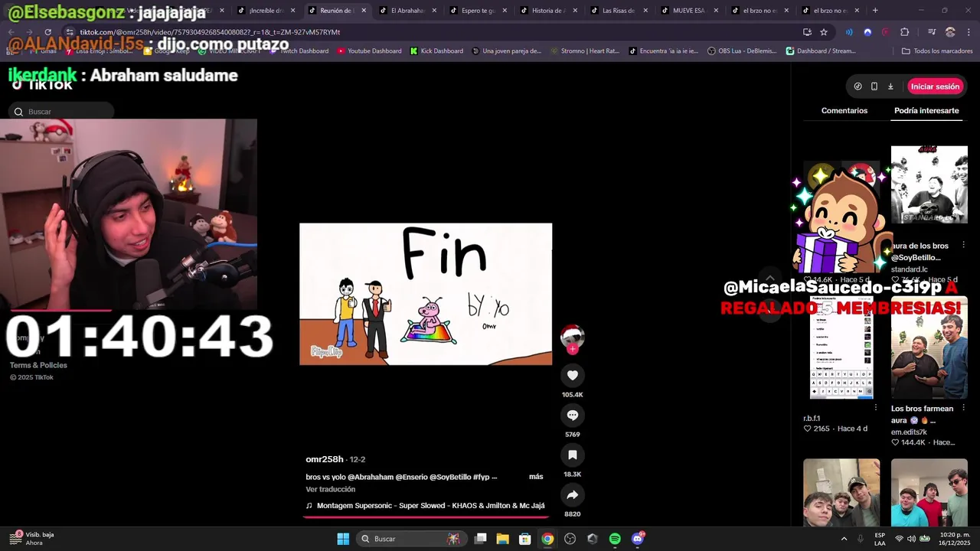Click install app icon in address bar
The image size is (980, 551).
tap(807, 32)
